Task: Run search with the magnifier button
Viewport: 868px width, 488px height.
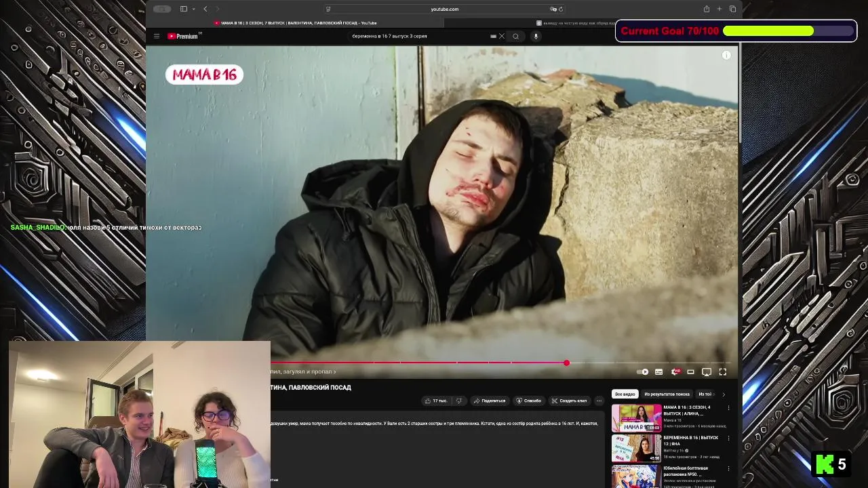Action: click(516, 37)
